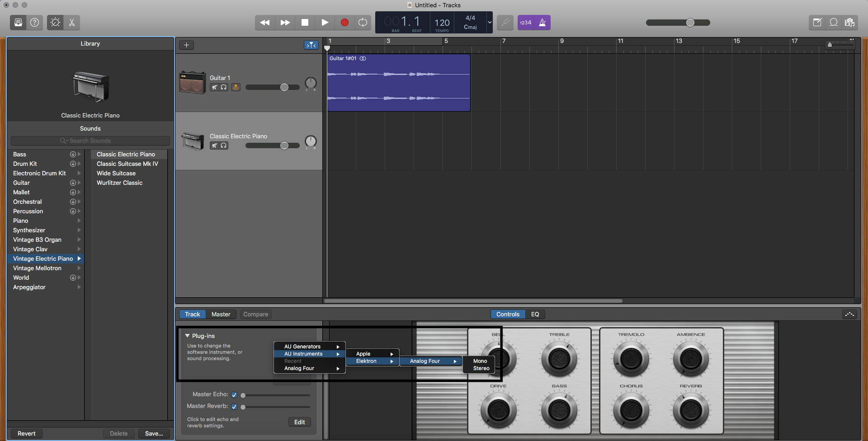
Task: Click the Record button in transport
Action: tap(344, 23)
